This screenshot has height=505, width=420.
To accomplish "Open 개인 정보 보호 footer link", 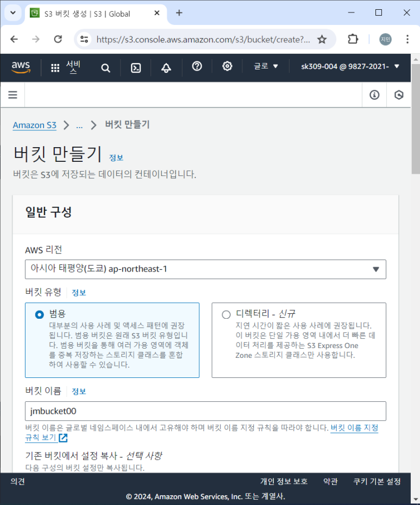I will pyautogui.click(x=284, y=482).
